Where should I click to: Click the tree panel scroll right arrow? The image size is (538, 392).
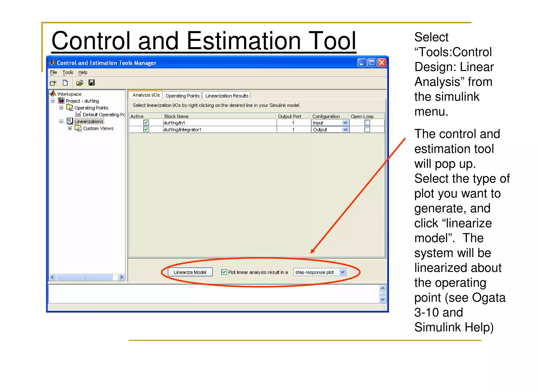pos(121,277)
